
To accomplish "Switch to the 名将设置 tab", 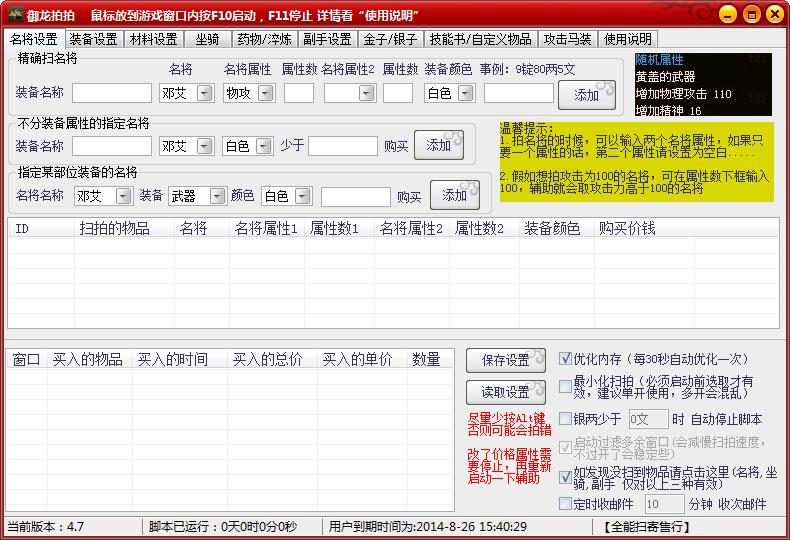I will 34,39.
